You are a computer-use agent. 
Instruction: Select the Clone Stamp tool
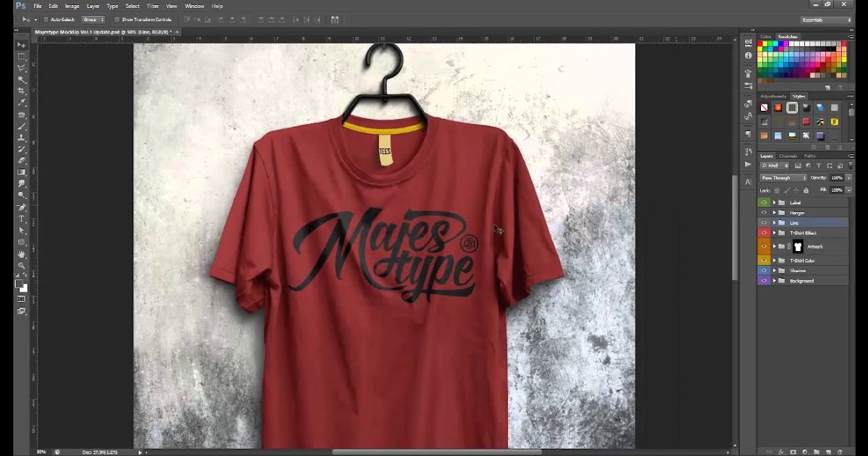click(x=22, y=138)
